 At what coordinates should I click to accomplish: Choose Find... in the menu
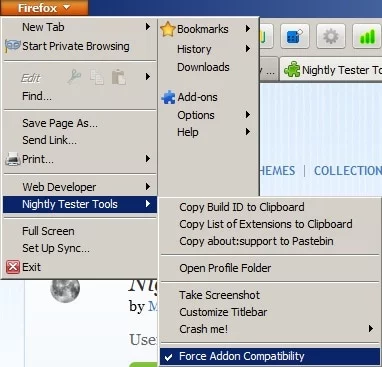79,96
